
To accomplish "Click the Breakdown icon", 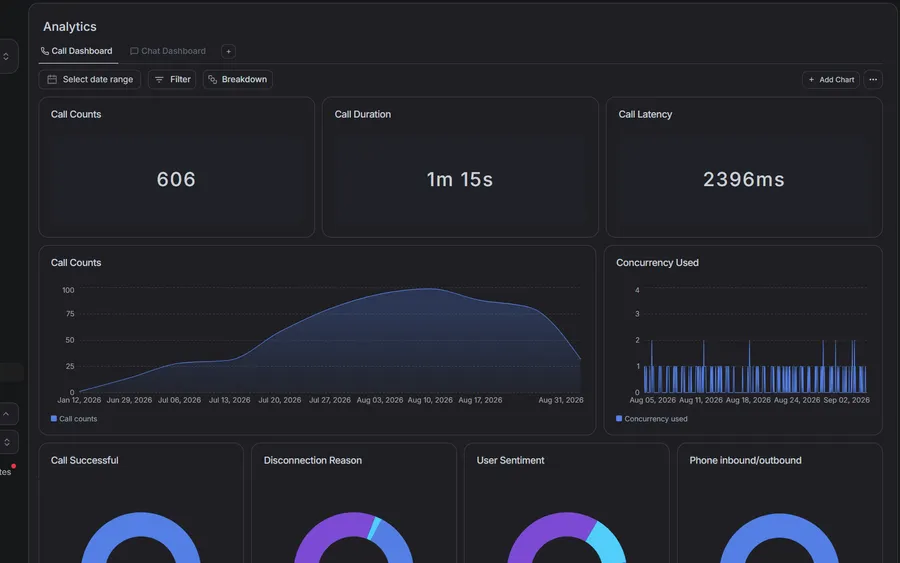I will (213, 80).
